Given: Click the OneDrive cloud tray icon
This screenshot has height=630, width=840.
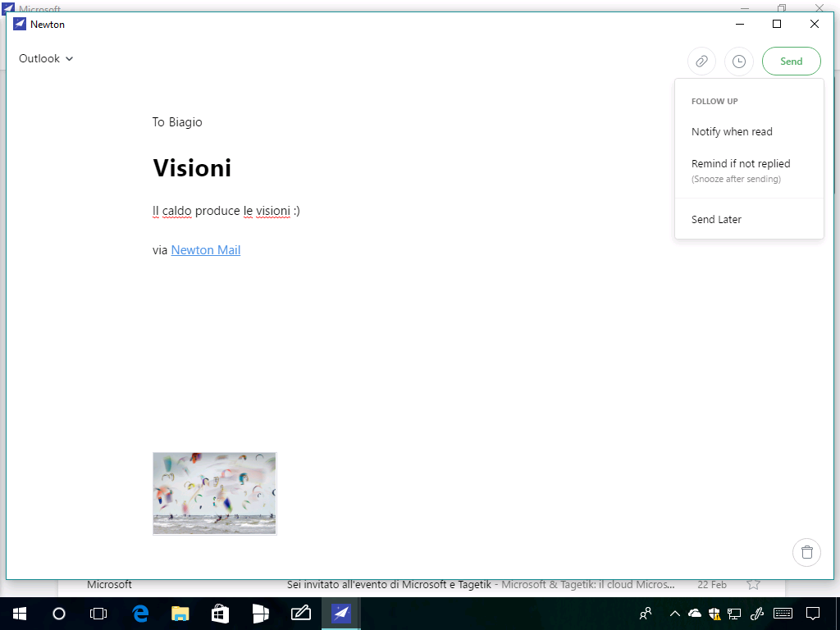Looking at the screenshot, I should click(x=695, y=614).
